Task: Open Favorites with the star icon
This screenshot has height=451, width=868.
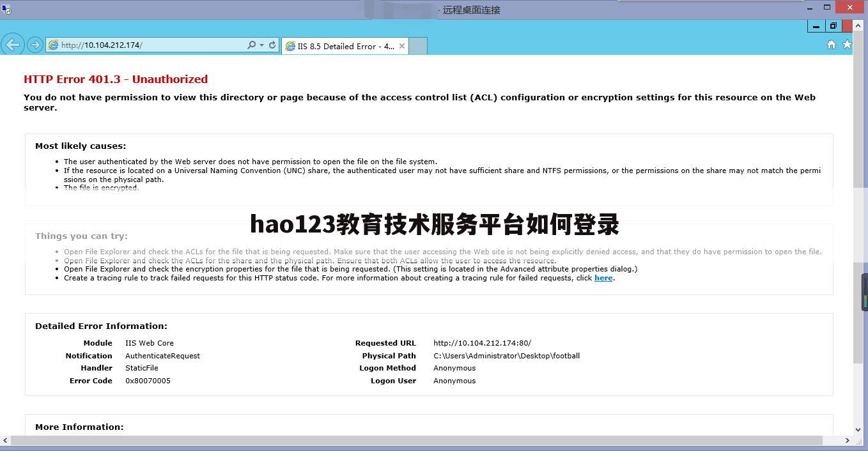Action: [847, 45]
